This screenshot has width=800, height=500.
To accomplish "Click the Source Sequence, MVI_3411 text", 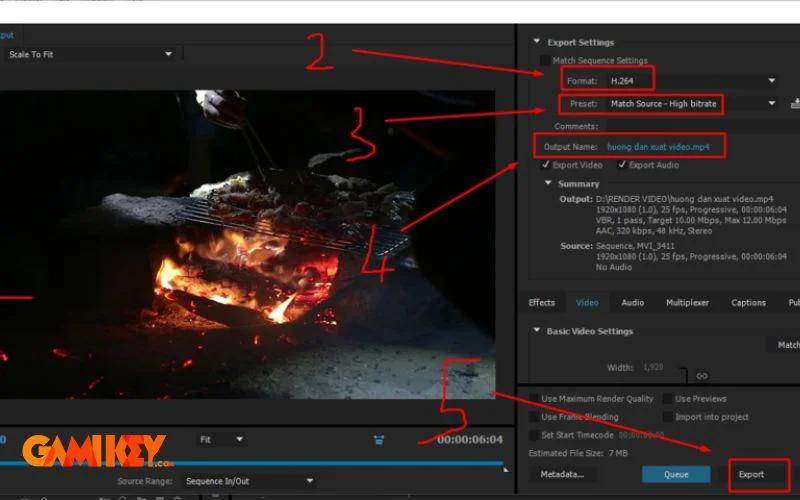I will point(635,246).
